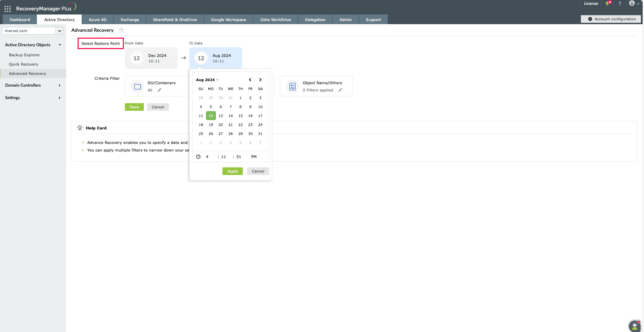
Task: Go to next month in calendar
Action: (x=260, y=80)
